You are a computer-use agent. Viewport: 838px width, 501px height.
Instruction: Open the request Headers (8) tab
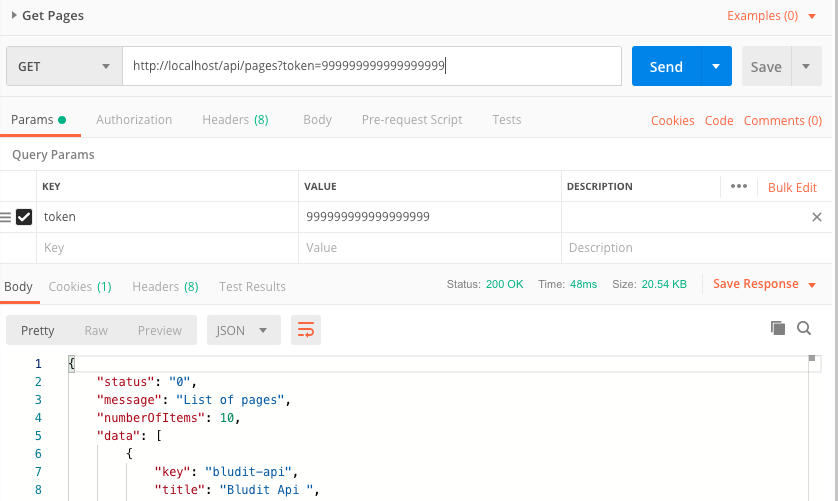pos(235,120)
